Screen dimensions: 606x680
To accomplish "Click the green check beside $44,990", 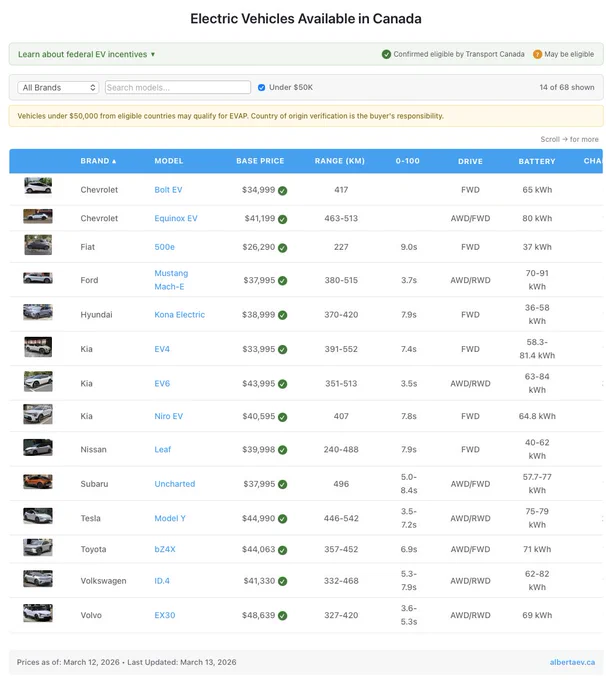I will pyautogui.click(x=282, y=519).
